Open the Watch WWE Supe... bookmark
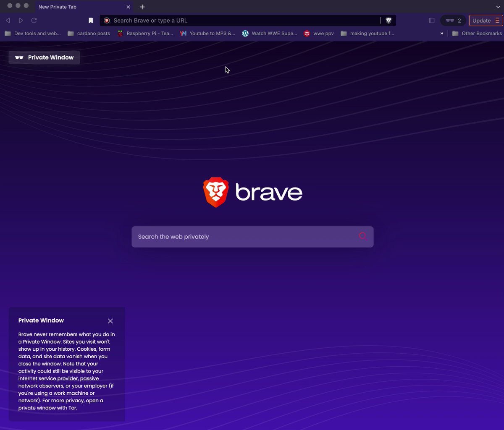Image resolution: width=504 pixels, height=430 pixels. pos(270,33)
